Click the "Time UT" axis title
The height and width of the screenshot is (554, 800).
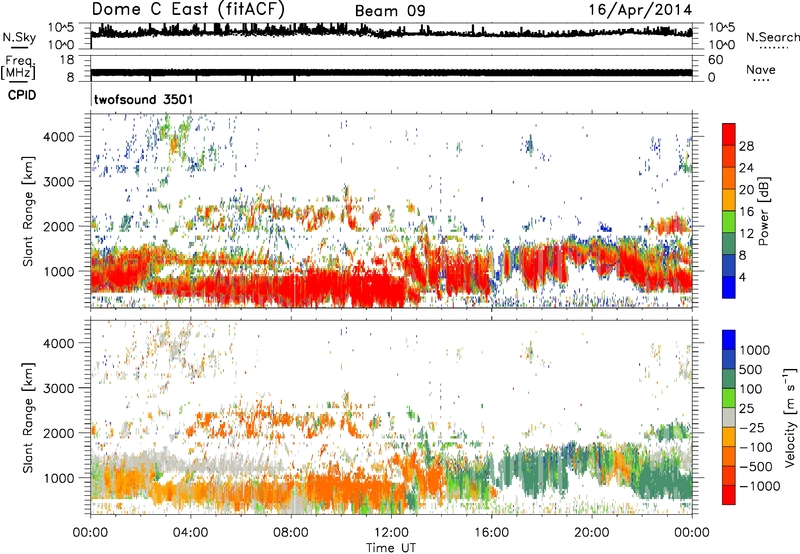point(391,548)
